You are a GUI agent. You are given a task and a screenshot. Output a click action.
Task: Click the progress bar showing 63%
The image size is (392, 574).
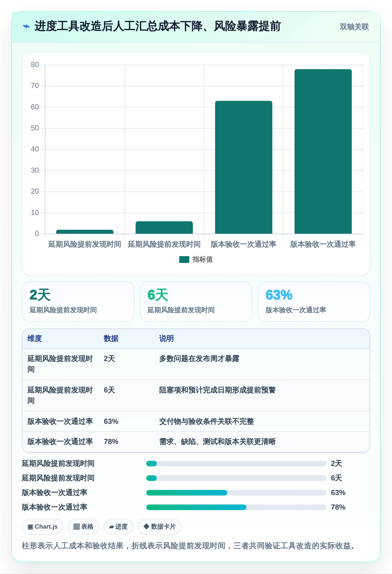[x=236, y=493]
